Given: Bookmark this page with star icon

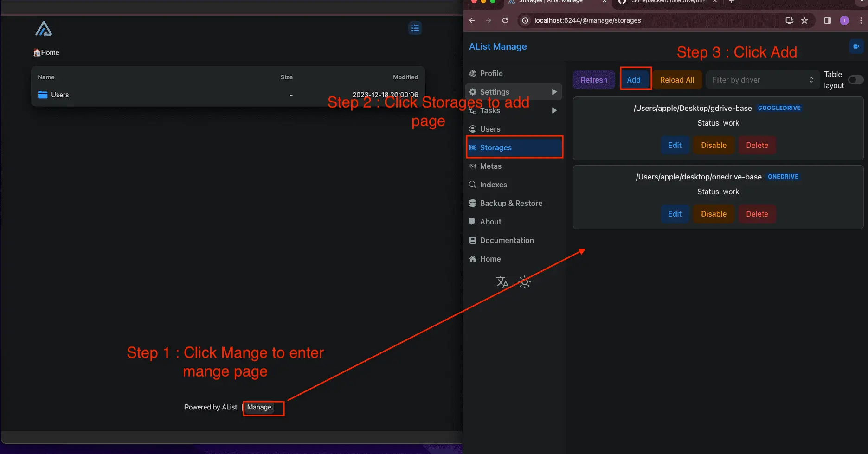Looking at the screenshot, I should tap(804, 20).
